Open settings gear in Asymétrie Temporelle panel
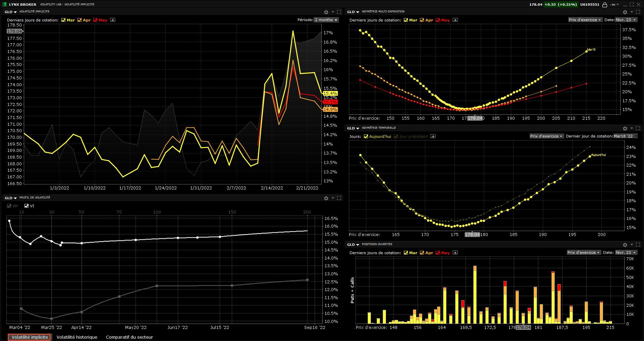 [625, 128]
